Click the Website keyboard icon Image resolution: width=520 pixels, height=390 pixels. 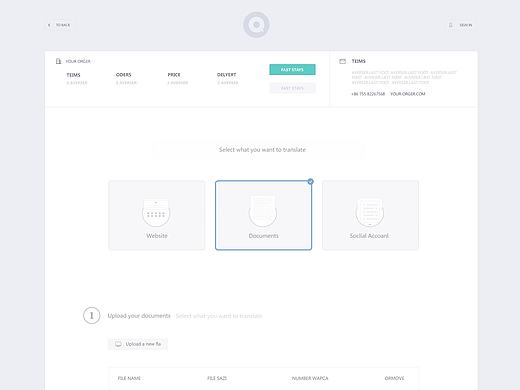pyautogui.click(x=156, y=213)
